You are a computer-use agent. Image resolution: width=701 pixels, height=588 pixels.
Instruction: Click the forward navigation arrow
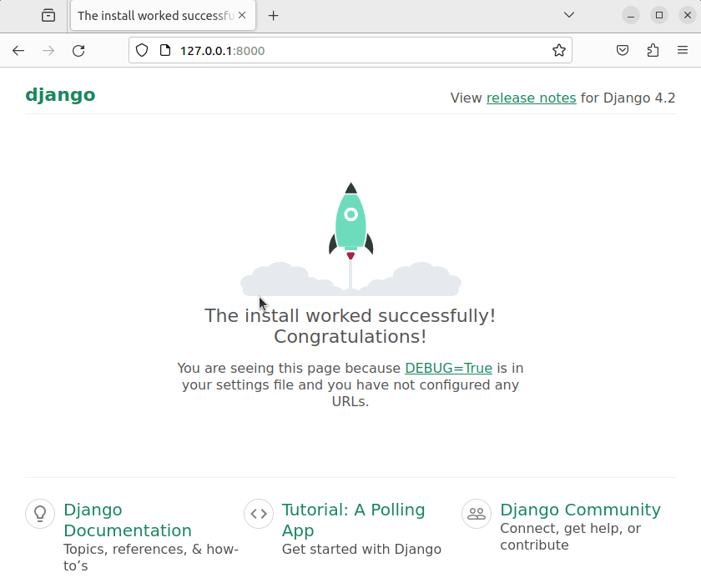(48, 51)
